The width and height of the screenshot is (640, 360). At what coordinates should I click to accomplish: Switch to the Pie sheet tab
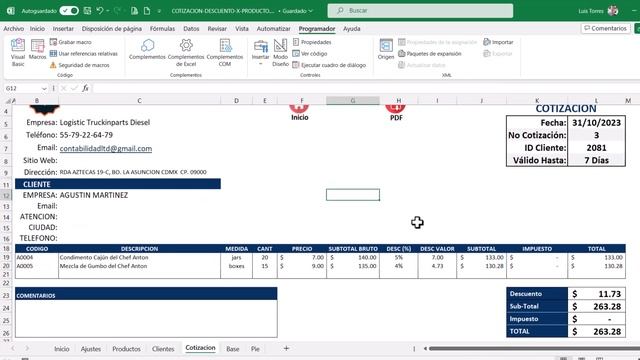point(255,349)
